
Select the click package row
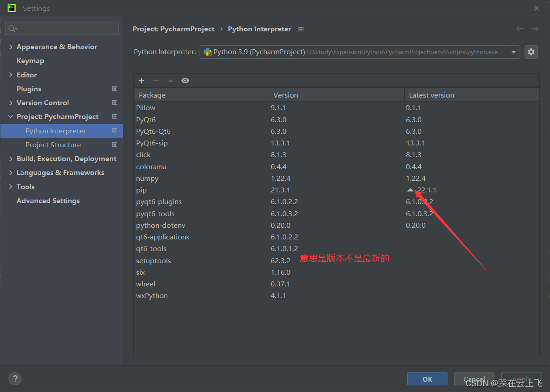tap(337, 155)
